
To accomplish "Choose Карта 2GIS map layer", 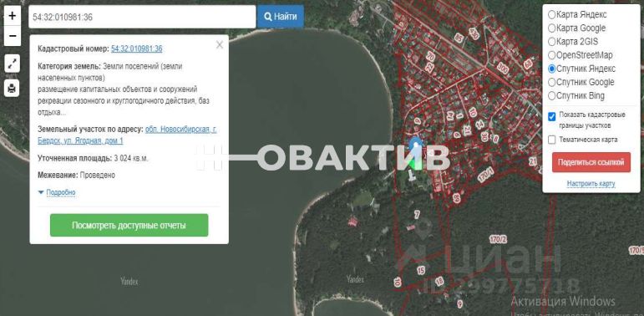I will click(x=551, y=42).
